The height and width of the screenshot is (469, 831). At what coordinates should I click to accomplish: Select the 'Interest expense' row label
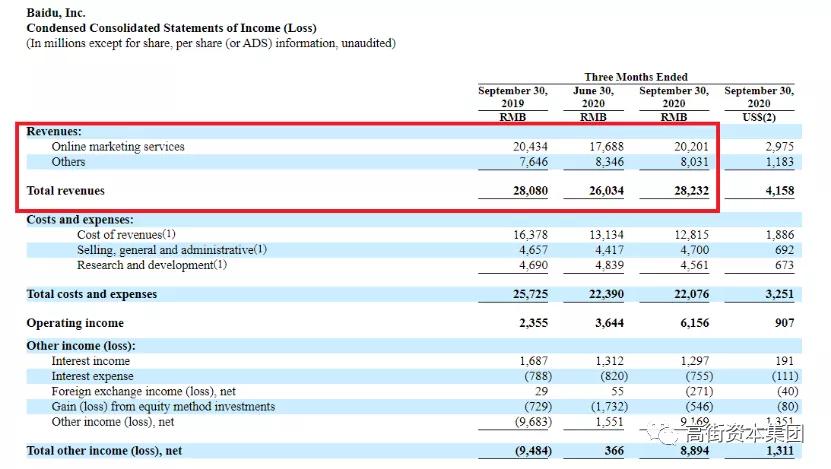coord(92,377)
